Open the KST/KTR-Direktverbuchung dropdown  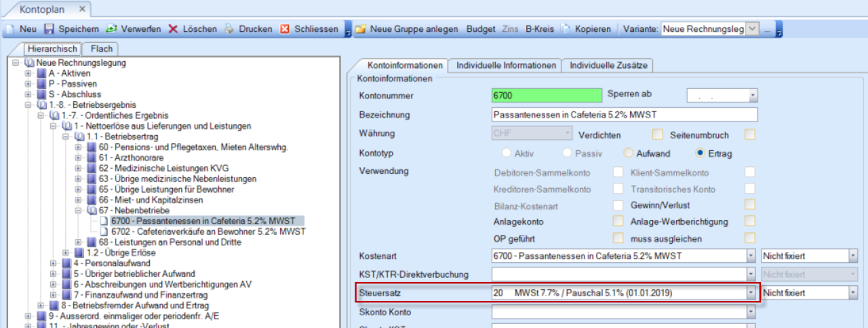[x=751, y=274]
